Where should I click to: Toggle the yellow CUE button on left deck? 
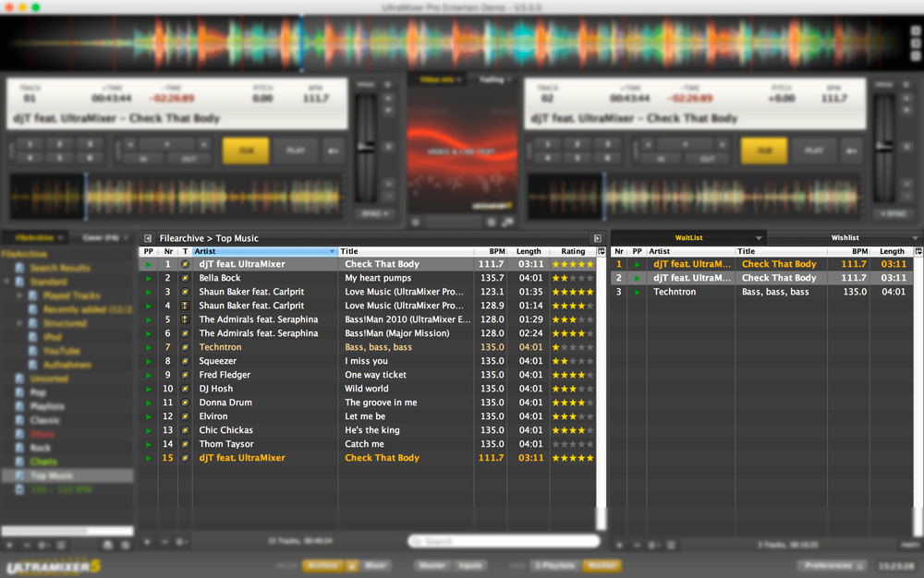[246, 151]
